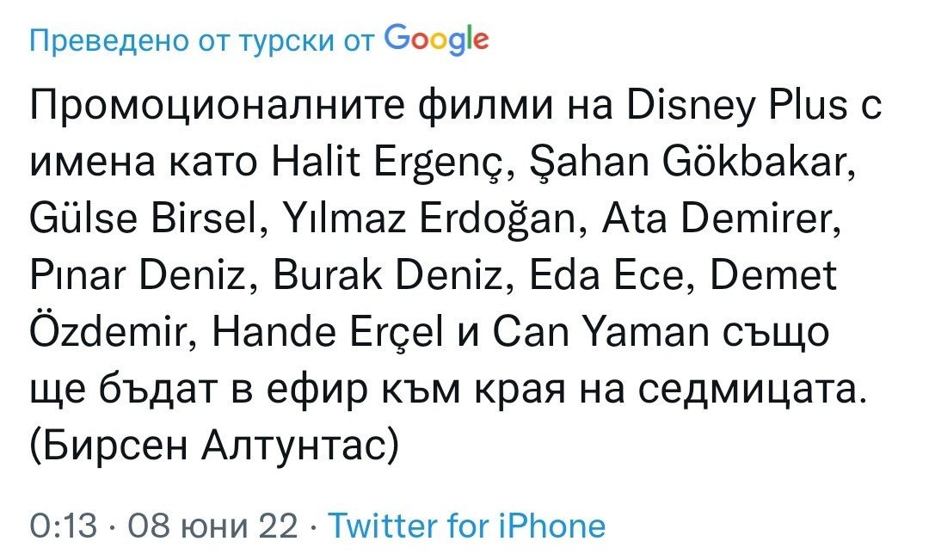Click the '08 юни 22' tweet date
Image resolution: width=929 pixels, height=560 pixels.
(x=212, y=526)
